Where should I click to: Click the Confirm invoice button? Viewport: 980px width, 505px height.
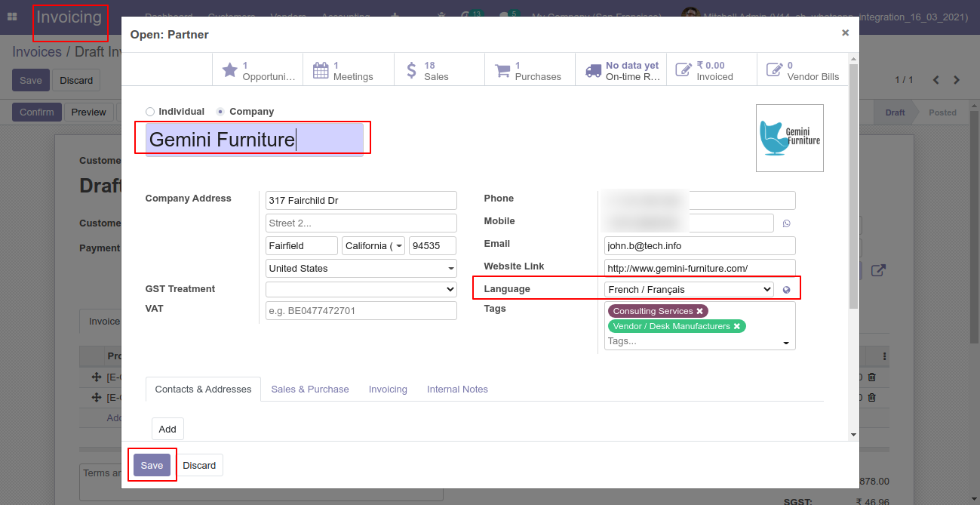(37, 112)
